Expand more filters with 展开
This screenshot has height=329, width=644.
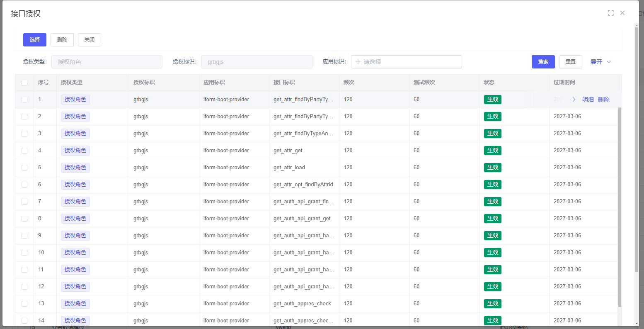pyautogui.click(x=600, y=62)
